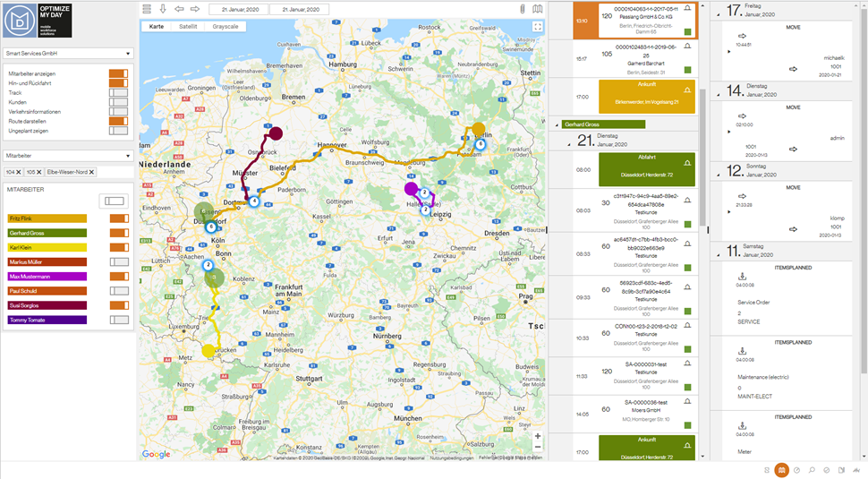
Task: Switch map to Grayscale view
Action: 225,27
